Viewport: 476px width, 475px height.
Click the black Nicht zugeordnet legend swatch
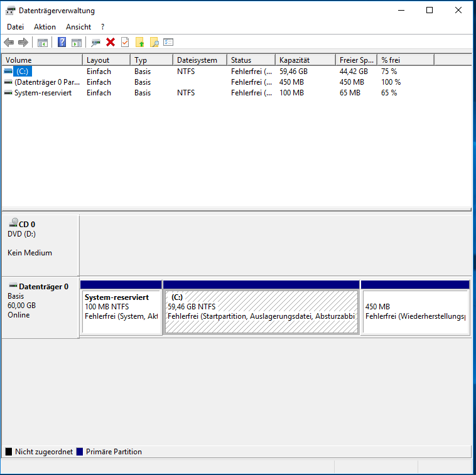[x=9, y=452]
